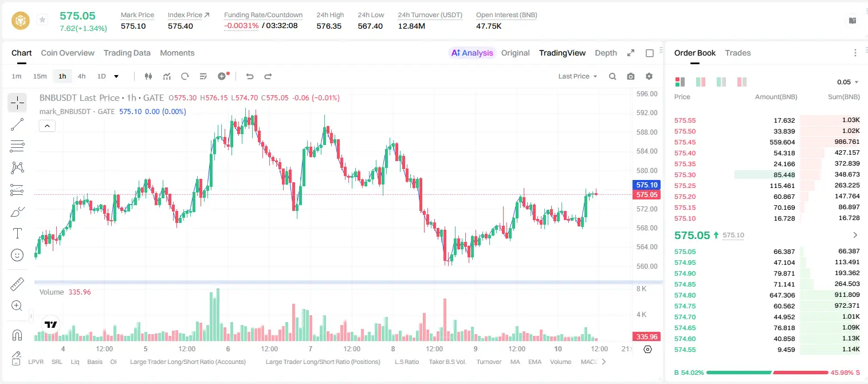Switch to the Trades tab
Image resolution: width=868 pixels, height=384 pixels.
[737, 53]
